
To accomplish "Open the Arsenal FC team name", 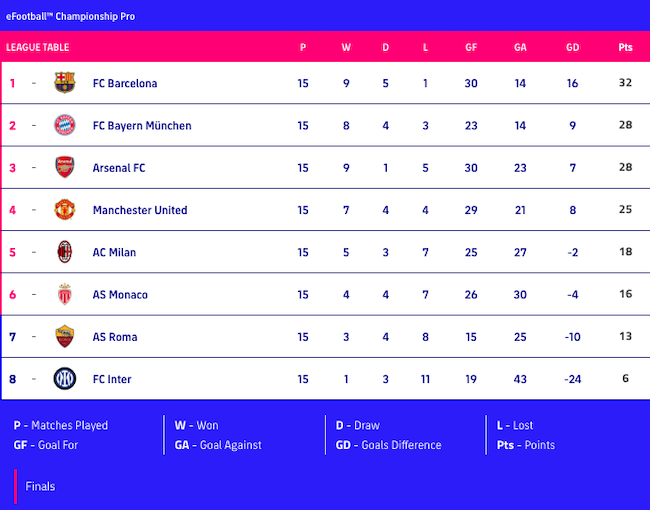I will tap(119, 168).
